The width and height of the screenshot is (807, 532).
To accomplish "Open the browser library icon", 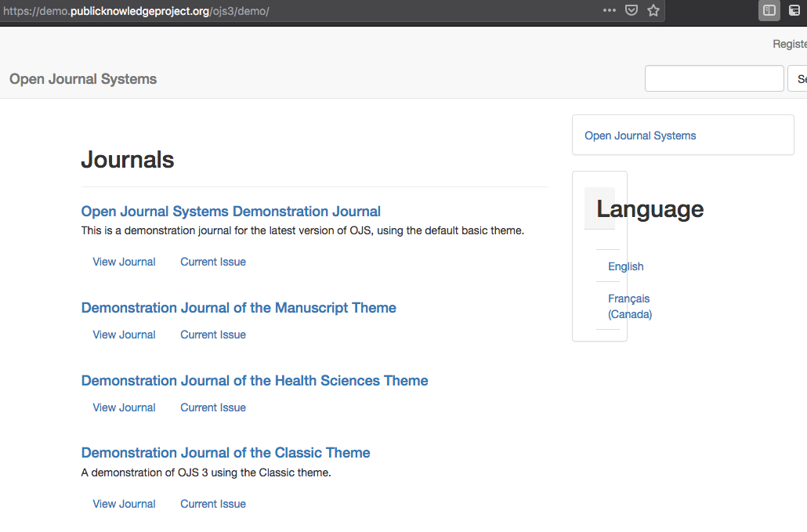I will [x=795, y=11].
